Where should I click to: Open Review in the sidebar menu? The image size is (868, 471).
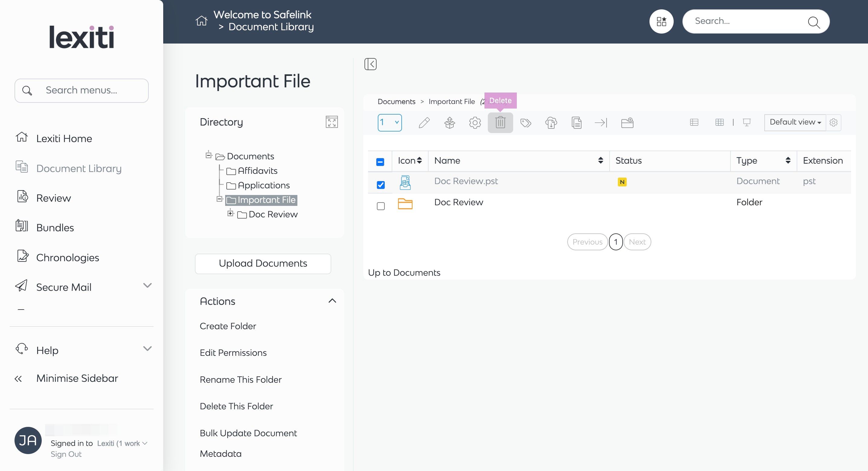(x=53, y=198)
